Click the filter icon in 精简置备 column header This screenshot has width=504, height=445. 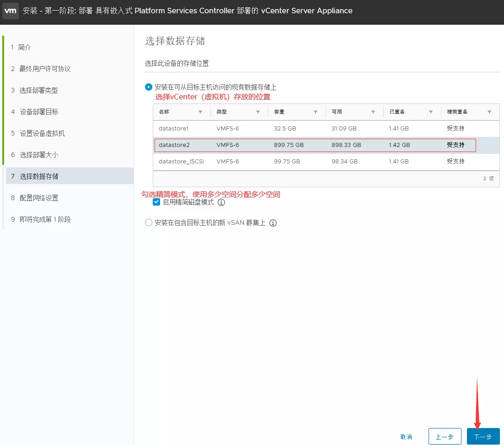(489, 112)
